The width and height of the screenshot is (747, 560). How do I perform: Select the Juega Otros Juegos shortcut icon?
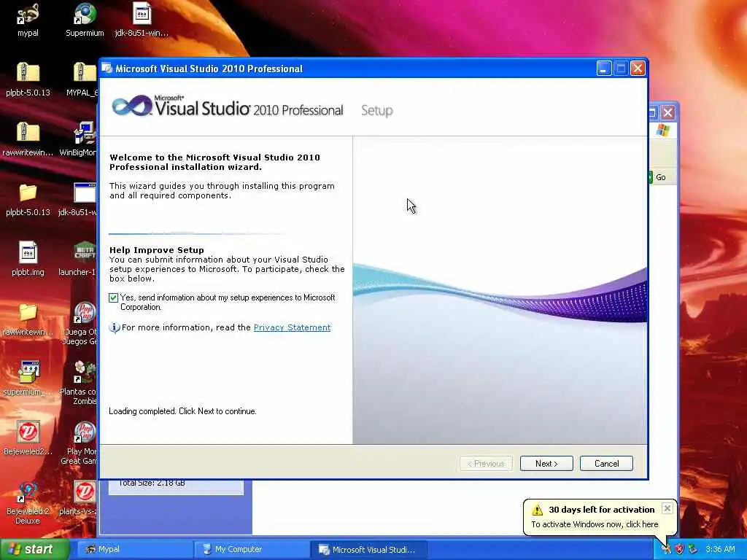[x=85, y=313]
